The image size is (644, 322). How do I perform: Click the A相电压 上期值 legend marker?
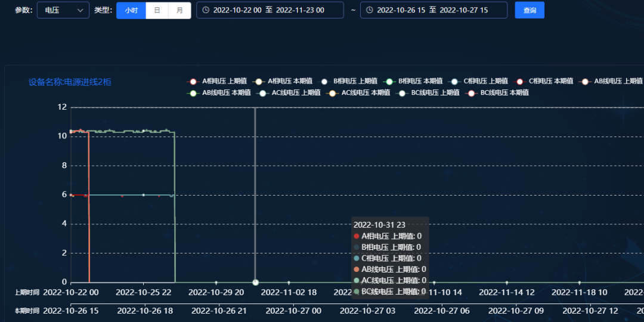pos(193,81)
